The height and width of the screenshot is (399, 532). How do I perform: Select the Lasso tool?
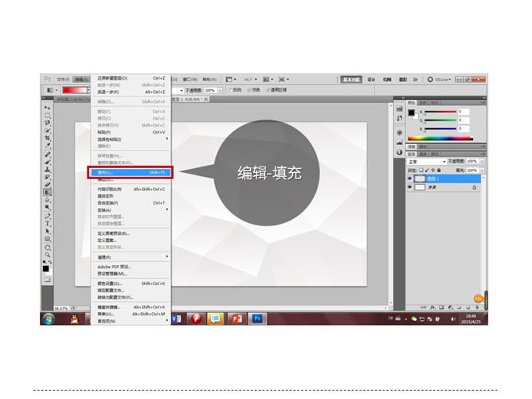point(48,123)
